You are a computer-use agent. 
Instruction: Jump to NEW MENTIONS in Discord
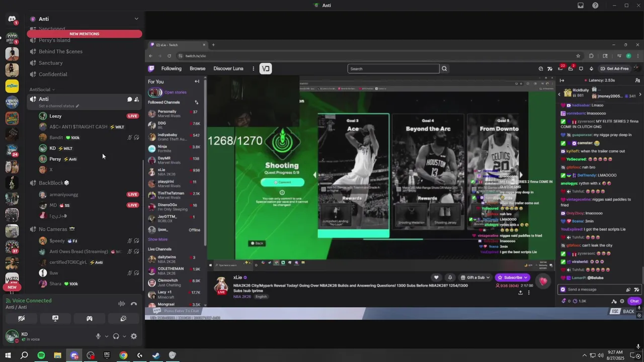[85, 34]
